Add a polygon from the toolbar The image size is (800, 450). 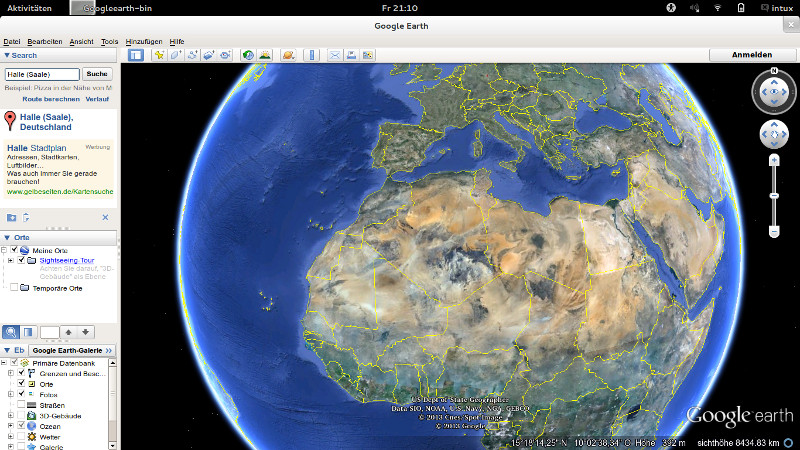click(176, 55)
